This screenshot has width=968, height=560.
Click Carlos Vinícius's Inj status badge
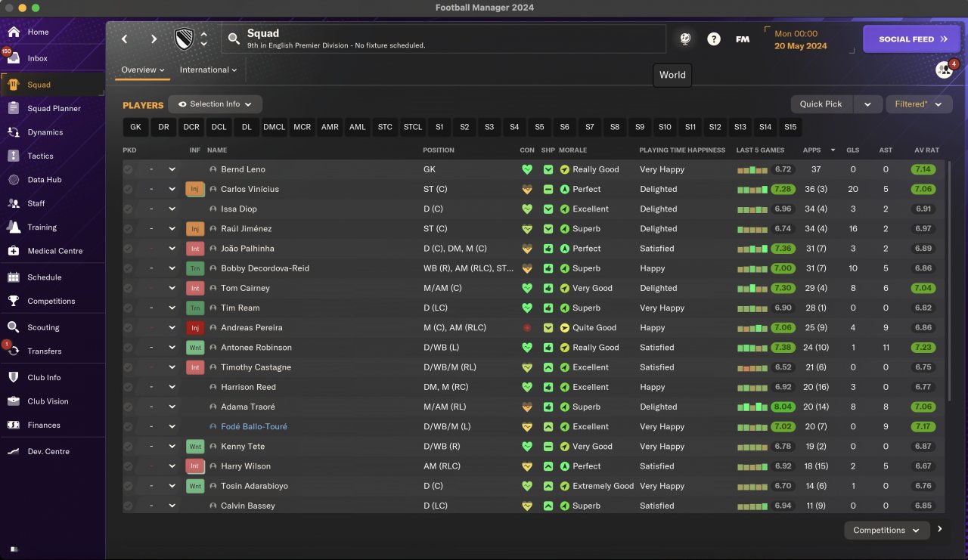[x=195, y=189]
